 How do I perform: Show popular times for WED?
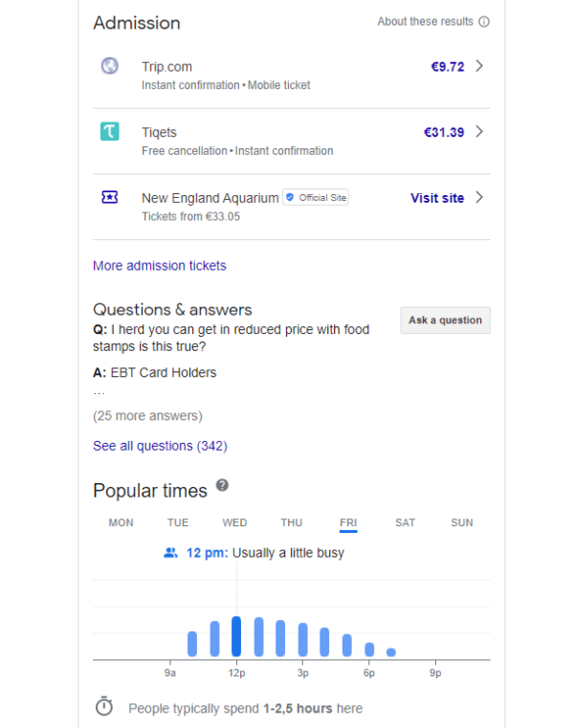[x=234, y=522]
